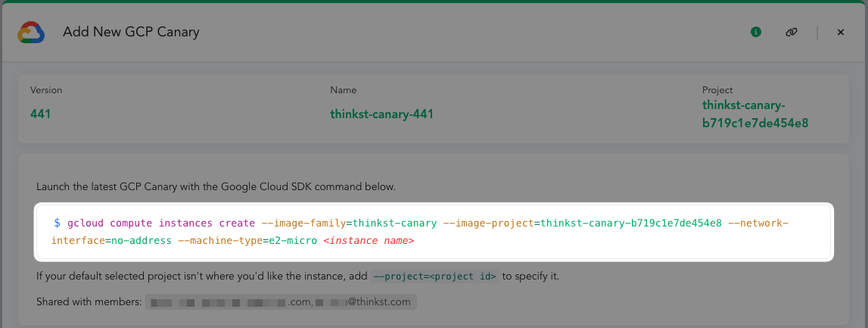The width and height of the screenshot is (868, 328).
Task: Open the green info icon
Action: (755, 32)
